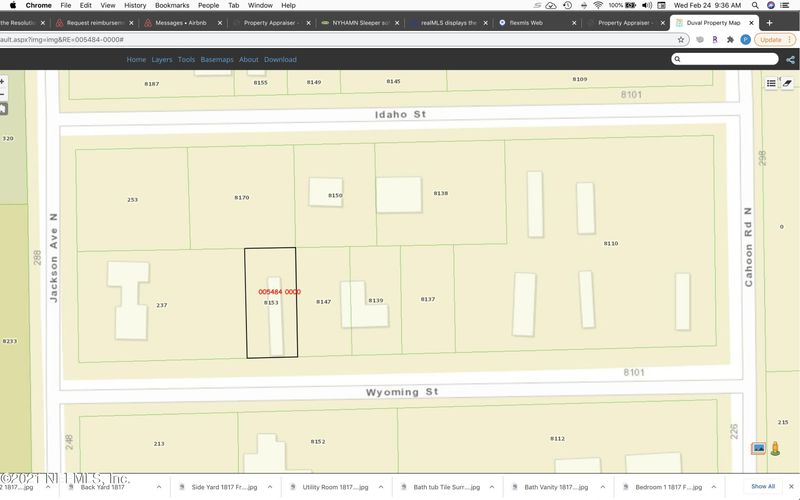Switch to NYHAMN Sleeper sofa tab
The height and width of the screenshot is (500, 800).
[x=360, y=23]
